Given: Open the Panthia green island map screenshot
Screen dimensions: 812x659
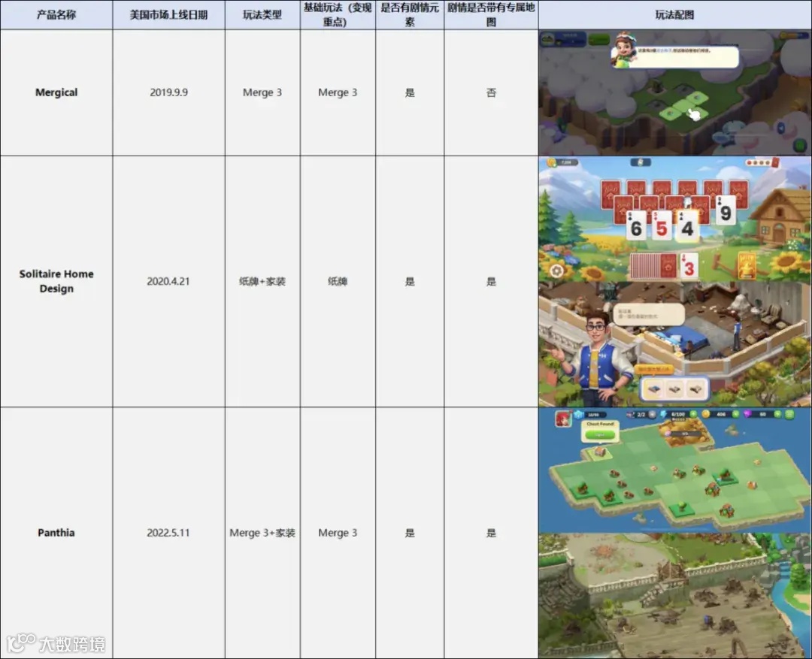Looking at the screenshot, I should [674, 470].
